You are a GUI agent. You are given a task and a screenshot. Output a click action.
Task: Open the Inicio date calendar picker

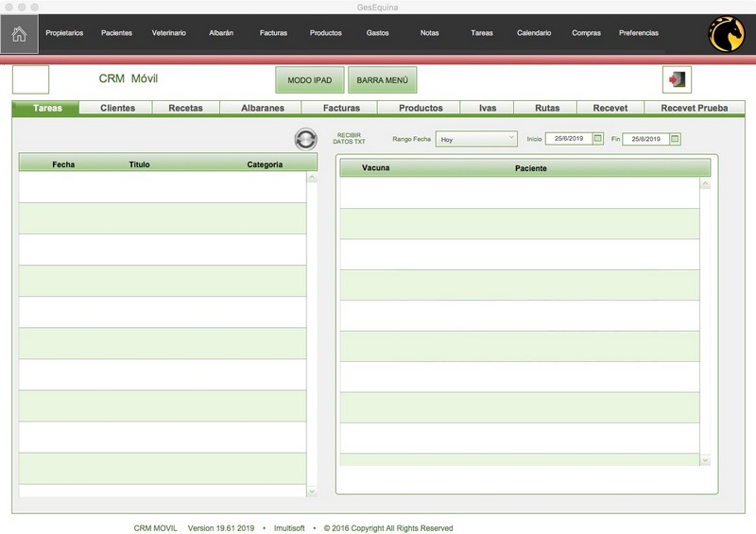pos(597,139)
